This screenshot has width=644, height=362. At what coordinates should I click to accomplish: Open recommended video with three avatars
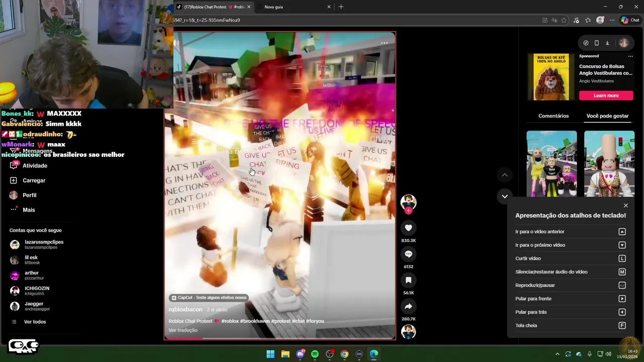coord(552,164)
